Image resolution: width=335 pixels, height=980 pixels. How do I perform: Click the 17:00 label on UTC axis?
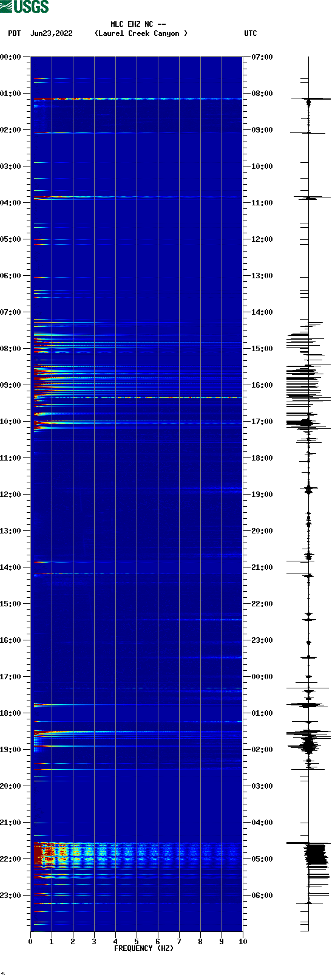262,422
